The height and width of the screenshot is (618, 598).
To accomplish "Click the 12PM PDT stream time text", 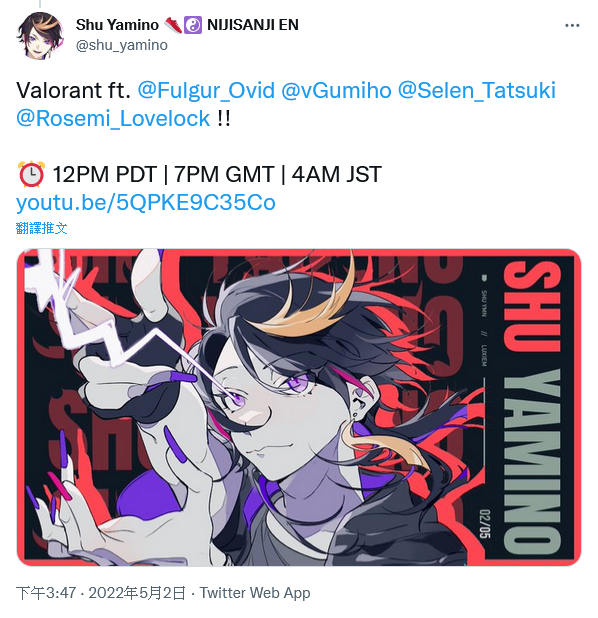I will (104, 174).
